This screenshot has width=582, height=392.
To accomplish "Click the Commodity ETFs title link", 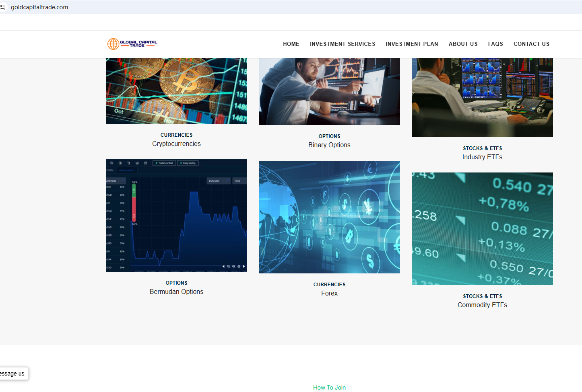I will tap(482, 305).
